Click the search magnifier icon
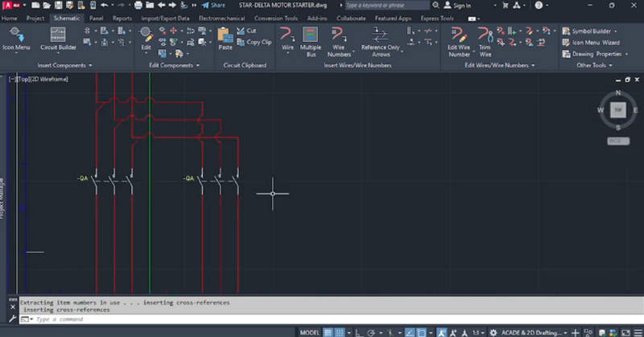This screenshot has height=337, width=644. 436,6
